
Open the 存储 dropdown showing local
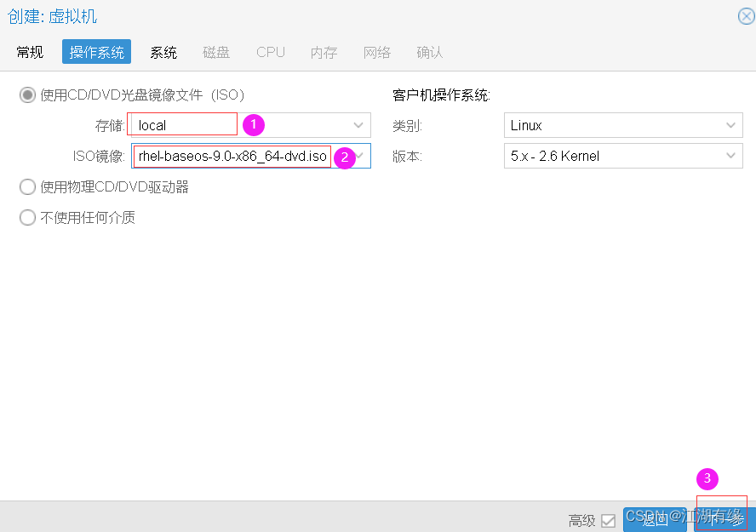coord(358,124)
